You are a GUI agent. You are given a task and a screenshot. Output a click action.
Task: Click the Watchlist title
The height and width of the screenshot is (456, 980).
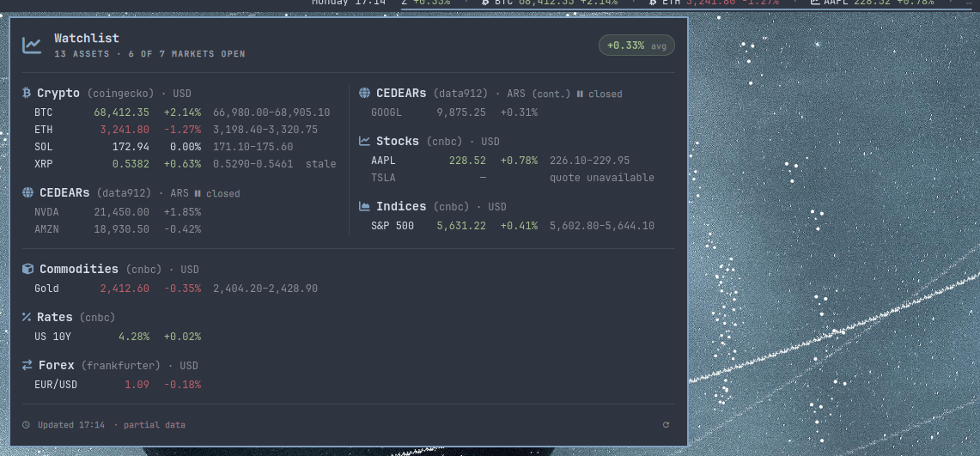click(86, 38)
